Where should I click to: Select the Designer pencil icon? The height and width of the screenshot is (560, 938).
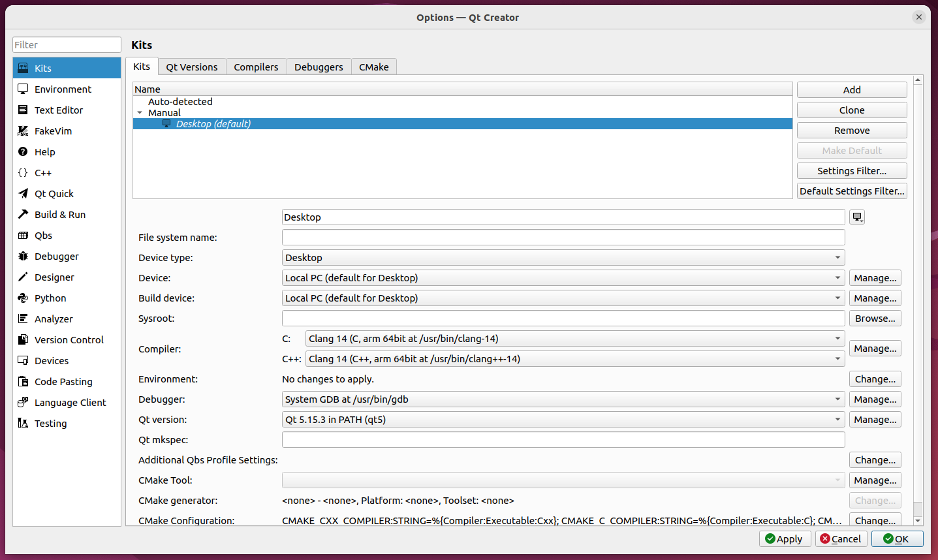click(23, 277)
